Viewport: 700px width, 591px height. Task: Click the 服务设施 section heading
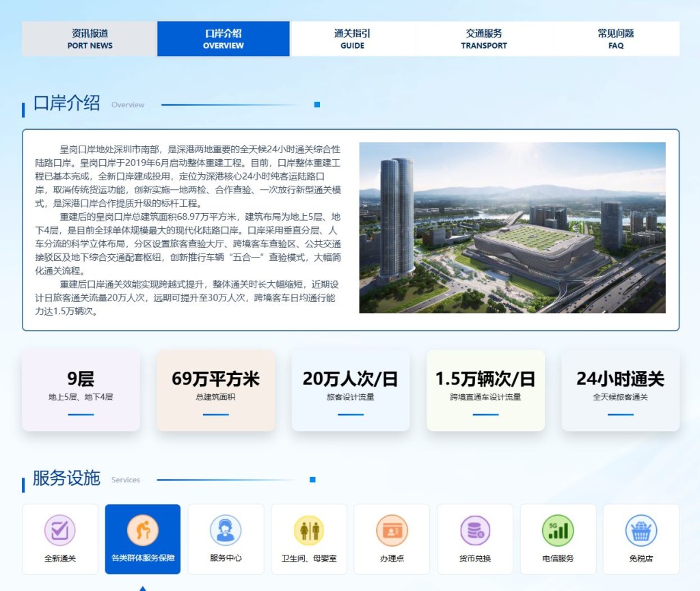[x=66, y=478]
